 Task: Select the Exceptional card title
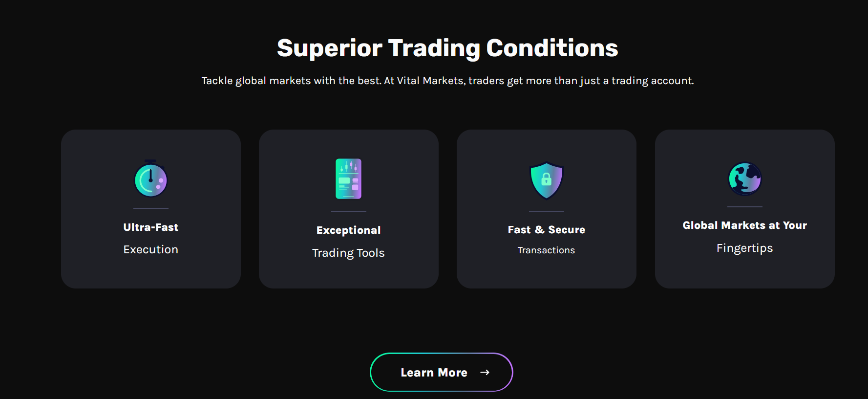348,230
